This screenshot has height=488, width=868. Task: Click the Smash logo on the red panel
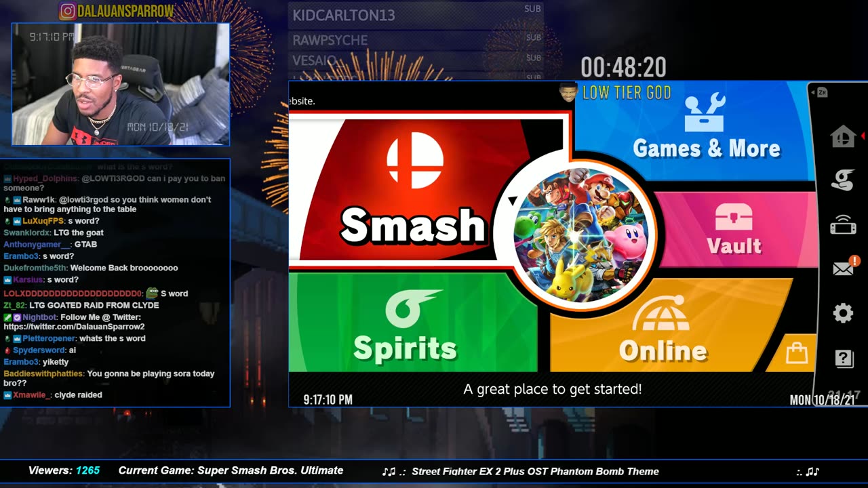pos(415,160)
